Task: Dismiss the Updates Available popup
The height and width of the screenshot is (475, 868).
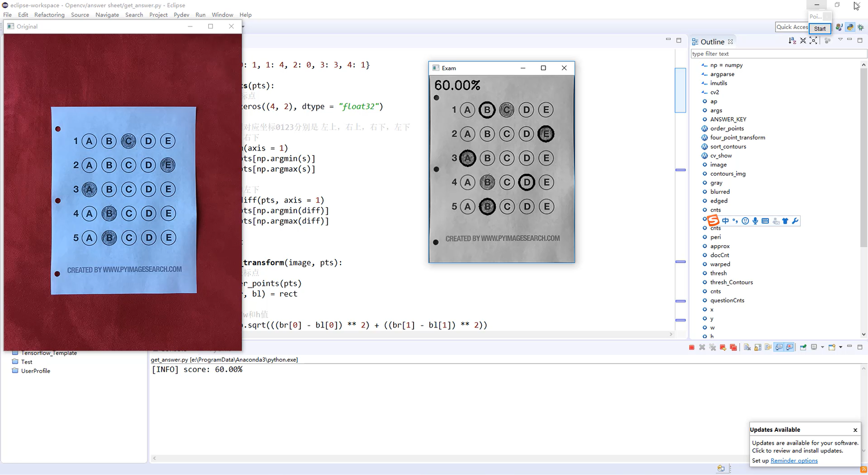Action: (855, 430)
